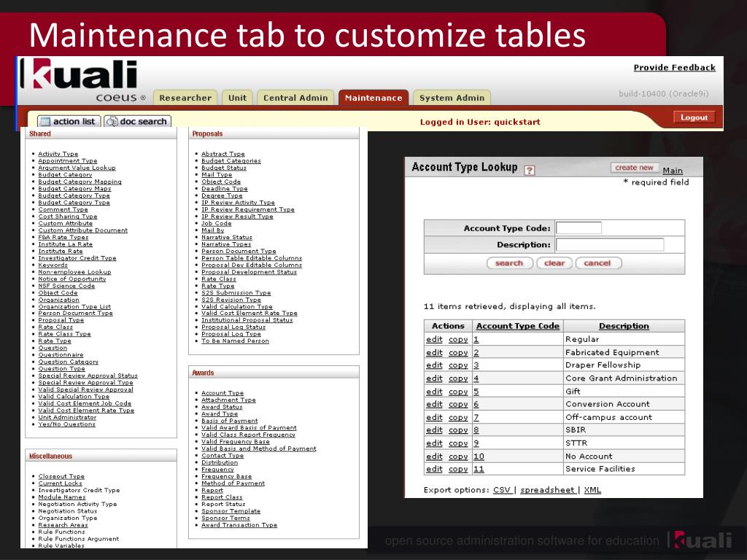The width and height of the screenshot is (747, 560).
Task: Copy the Fabricated Equipment row
Action: (x=458, y=352)
